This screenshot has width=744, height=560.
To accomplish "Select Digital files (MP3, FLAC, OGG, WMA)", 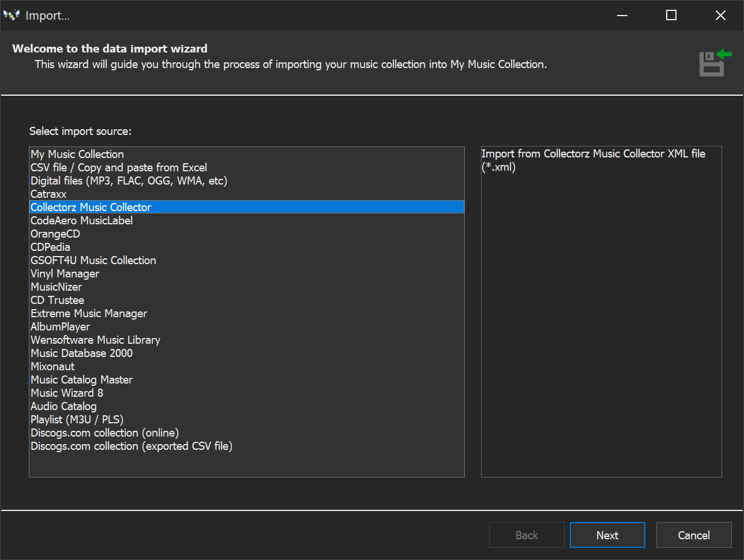I will [129, 181].
